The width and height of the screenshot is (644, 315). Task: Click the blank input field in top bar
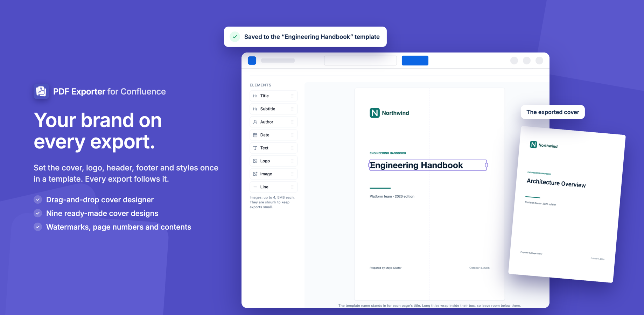[360, 61]
